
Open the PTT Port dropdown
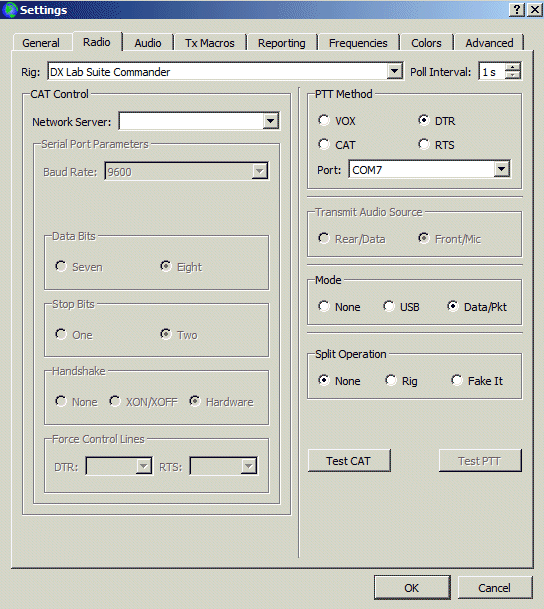[x=501, y=169]
